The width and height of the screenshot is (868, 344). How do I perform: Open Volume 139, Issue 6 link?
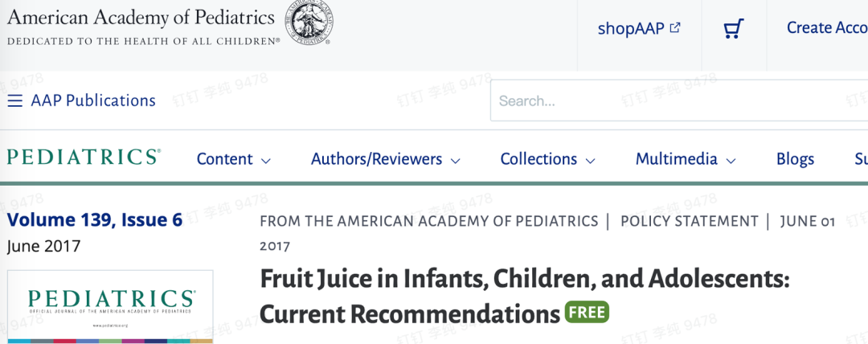(95, 220)
